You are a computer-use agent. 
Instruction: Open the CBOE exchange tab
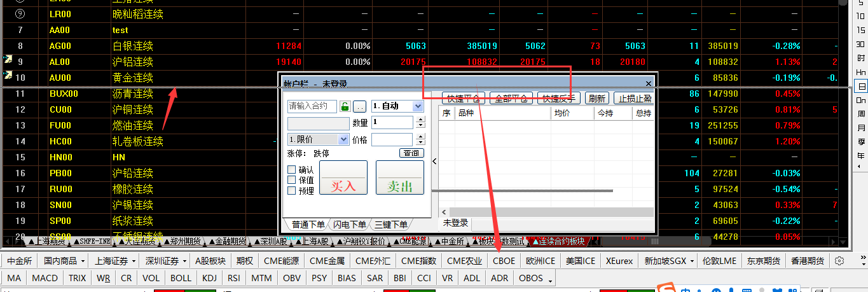[x=504, y=261]
